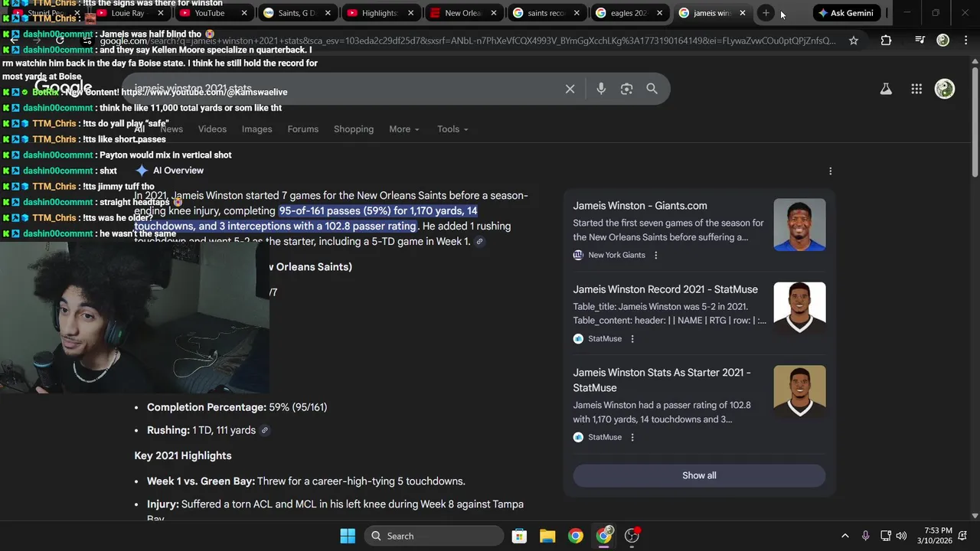Click StatMuse Stats As Starter thumbnail

click(799, 392)
